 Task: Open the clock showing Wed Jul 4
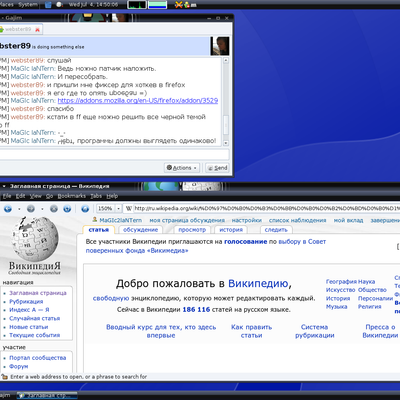pos(93,5)
